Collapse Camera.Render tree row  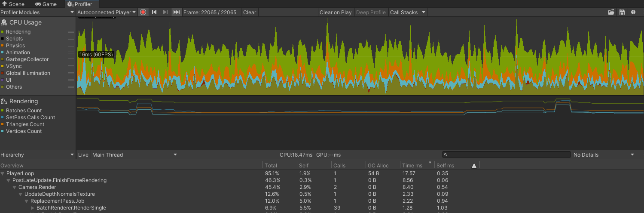[15, 187]
